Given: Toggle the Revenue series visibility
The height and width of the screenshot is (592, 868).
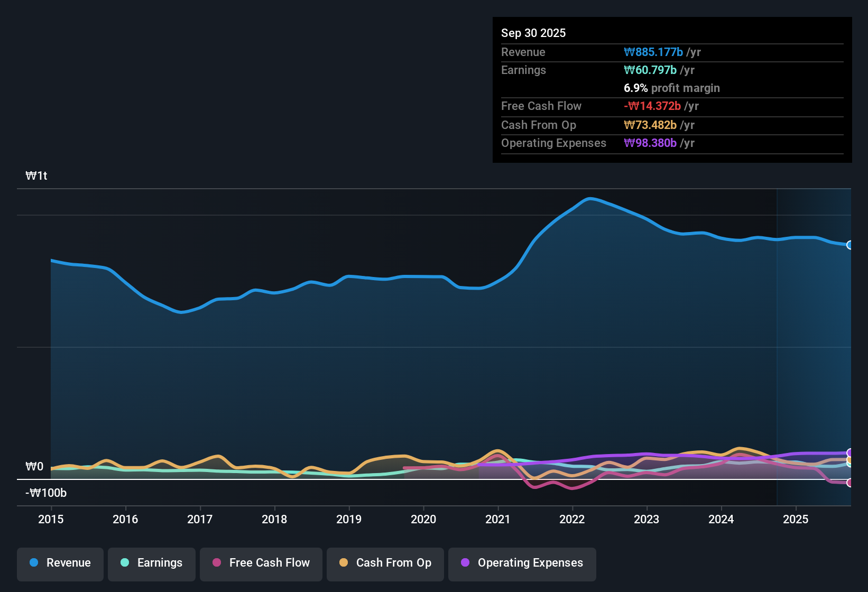Looking at the screenshot, I should (60, 563).
